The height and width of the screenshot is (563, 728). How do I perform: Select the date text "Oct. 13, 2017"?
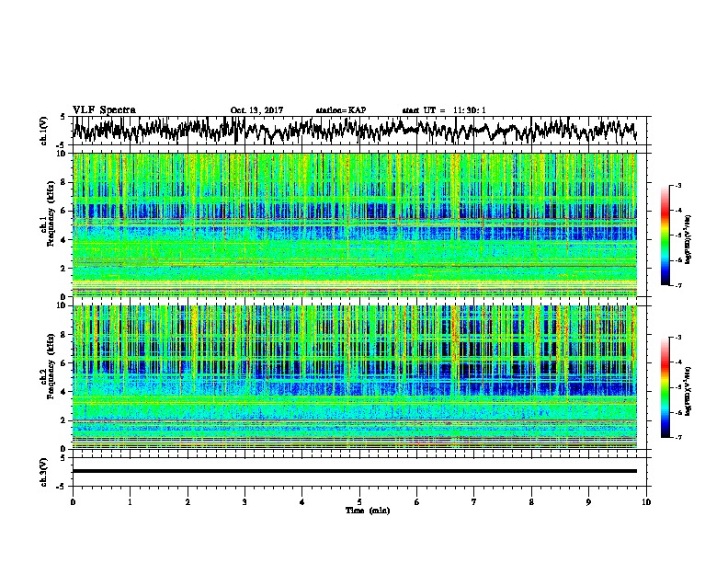pos(256,110)
